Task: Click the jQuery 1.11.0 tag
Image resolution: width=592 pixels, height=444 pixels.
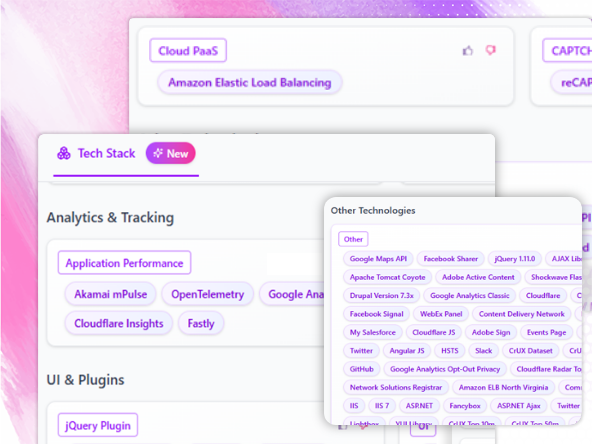Action: coord(515,259)
